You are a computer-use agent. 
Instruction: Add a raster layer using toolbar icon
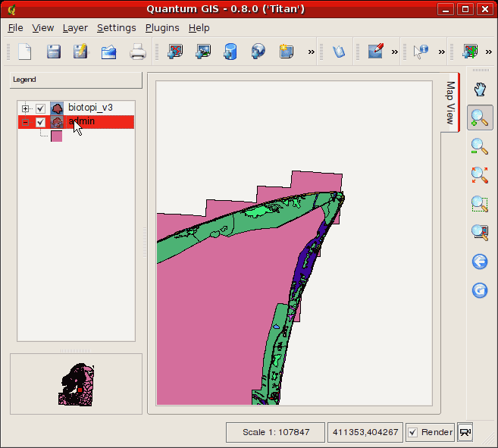(x=203, y=52)
